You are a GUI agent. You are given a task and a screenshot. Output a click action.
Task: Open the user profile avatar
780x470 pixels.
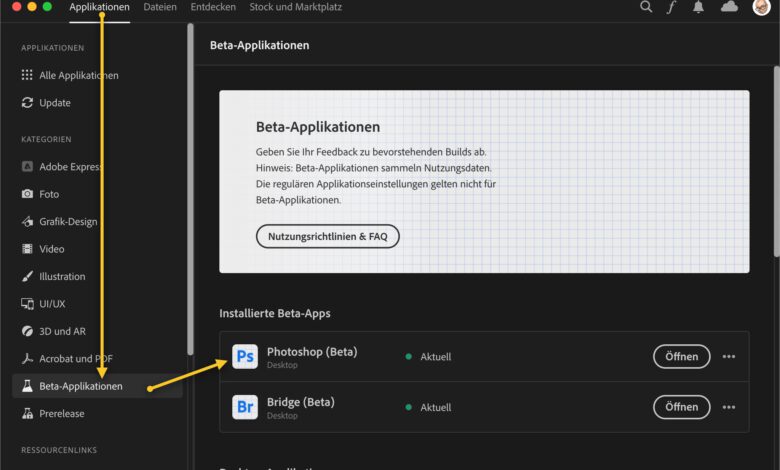[x=761, y=7]
